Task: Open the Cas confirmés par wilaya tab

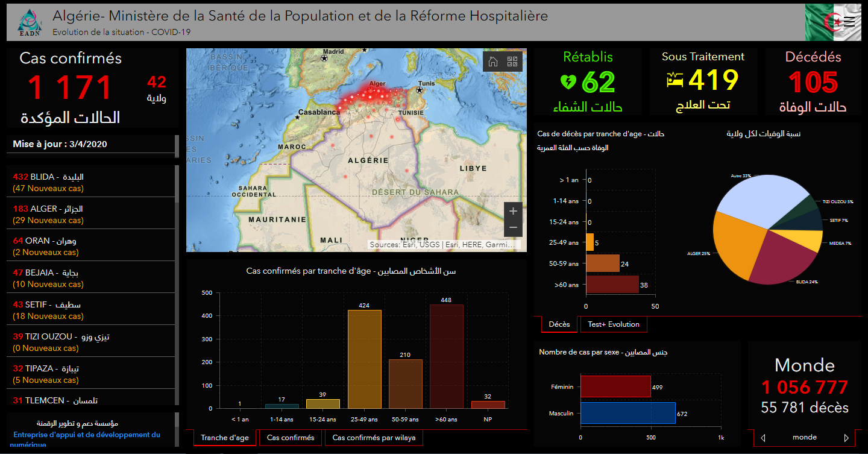Action: click(x=374, y=438)
